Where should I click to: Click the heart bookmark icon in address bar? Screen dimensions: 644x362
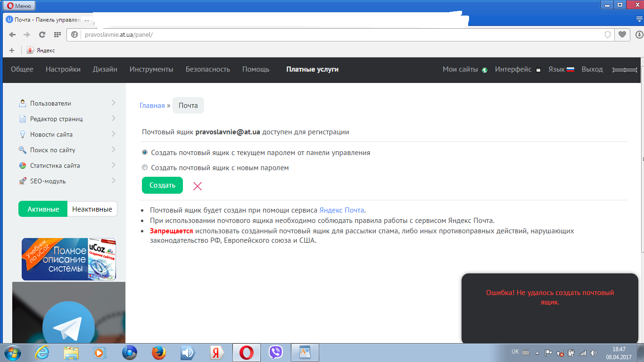click(622, 34)
